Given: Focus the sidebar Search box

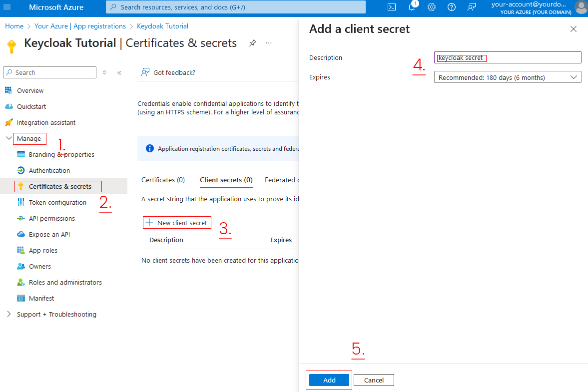Looking at the screenshot, I should pyautogui.click(x=49, y=72).
